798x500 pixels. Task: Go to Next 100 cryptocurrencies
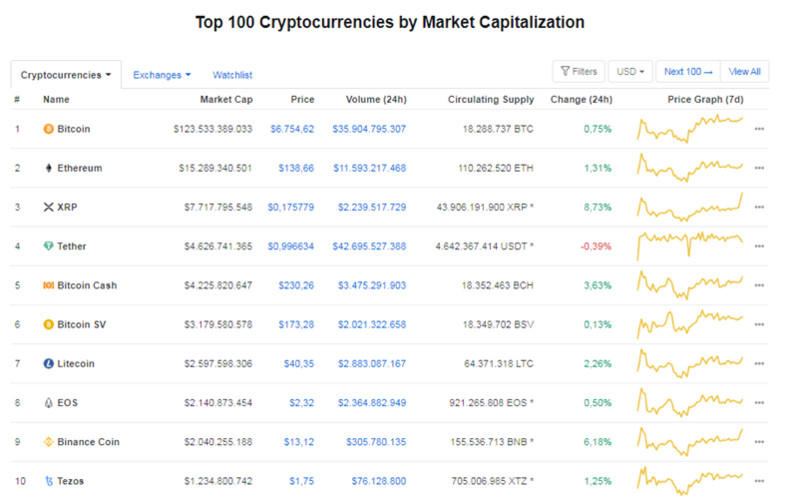pyautogui.click(x=688, y=71)
